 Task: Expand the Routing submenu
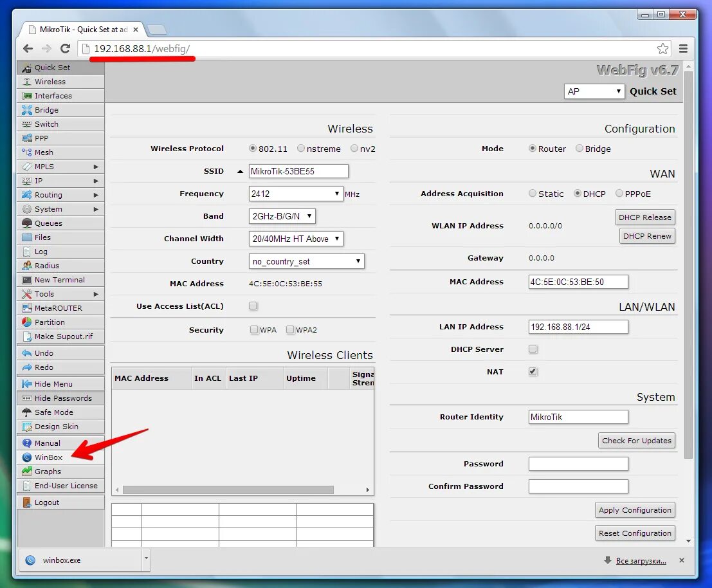(x=96, y=195)
